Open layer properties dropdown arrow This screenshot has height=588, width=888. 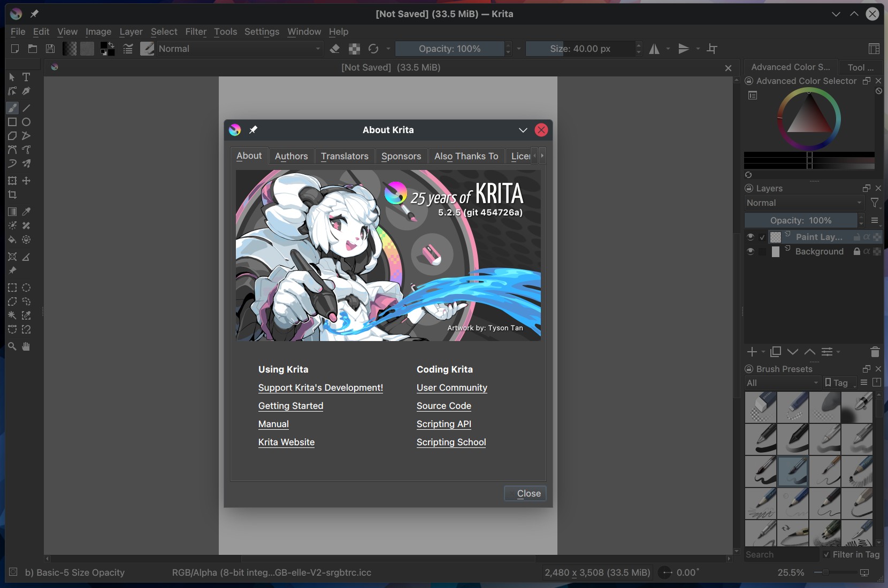click(838, 352)
